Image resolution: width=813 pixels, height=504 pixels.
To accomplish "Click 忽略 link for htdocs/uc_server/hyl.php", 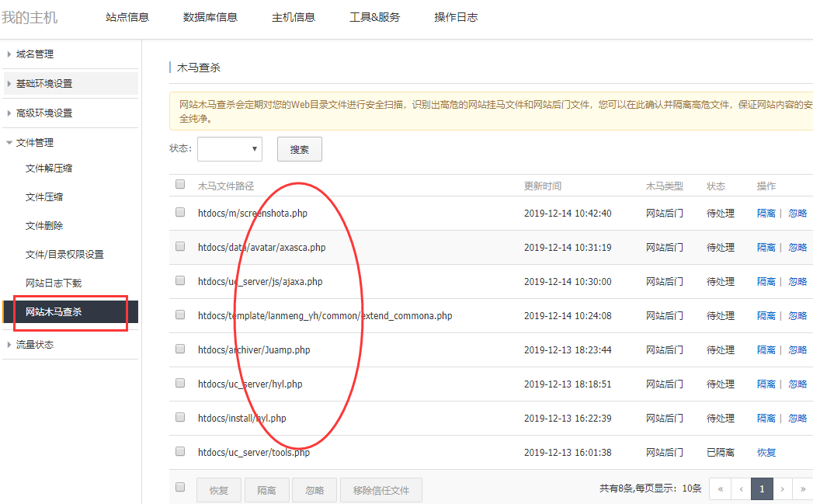I will pos(797,384).
